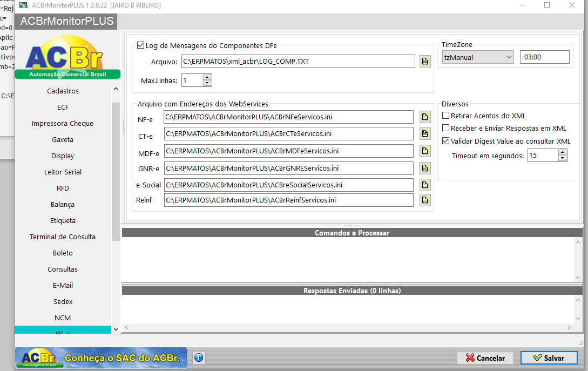
Task: Open Conheça o SAC do ACBr banner
Action: pyautogui.click(x=102, y=357)
